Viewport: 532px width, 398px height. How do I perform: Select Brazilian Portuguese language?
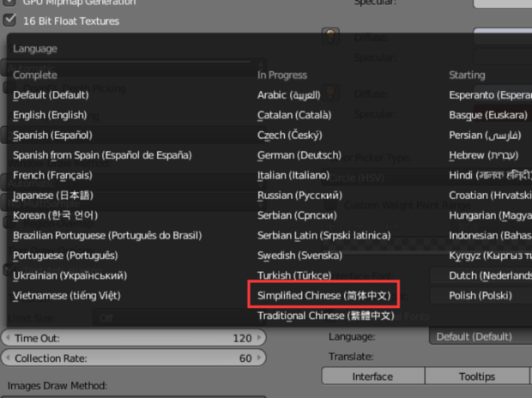click(107, 236)
